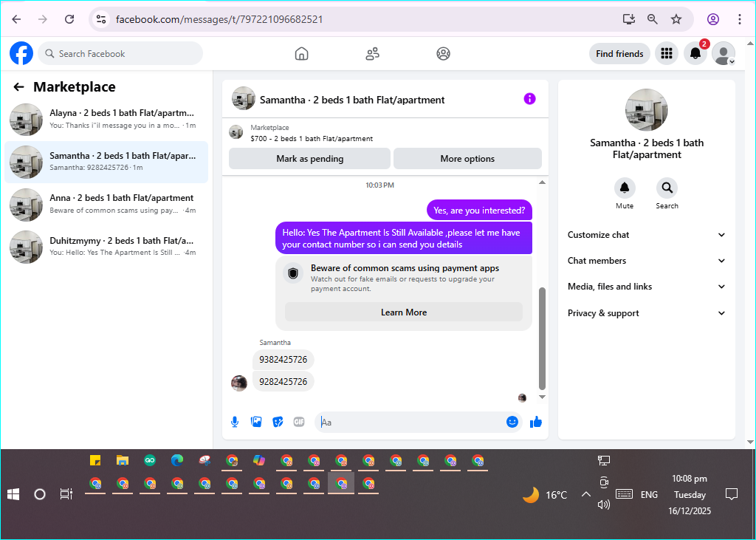
Task: Click the Find friends button
Action: click(619, 54)
